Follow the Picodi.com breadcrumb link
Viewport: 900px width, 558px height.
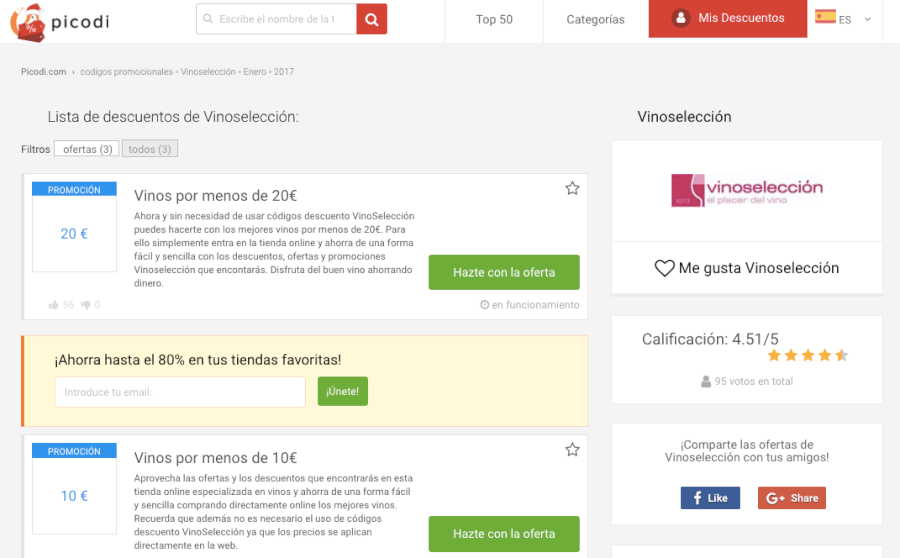(x=44, y=72)
